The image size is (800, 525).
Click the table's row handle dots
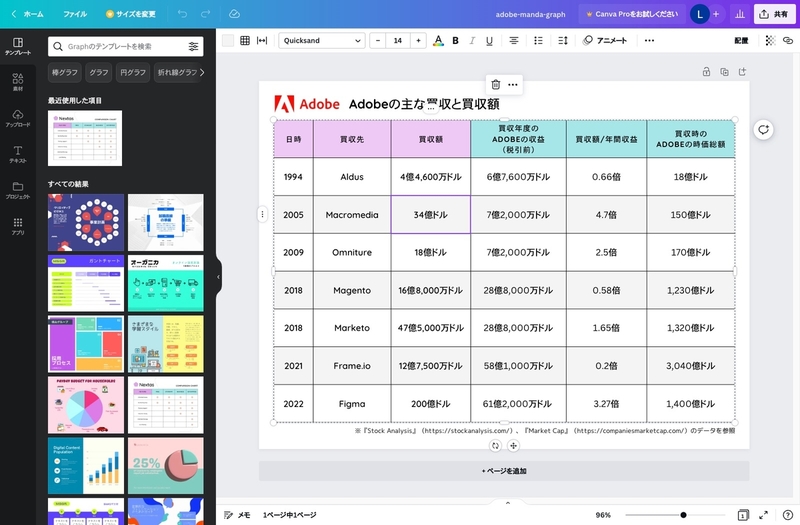(x=262, y=214)
